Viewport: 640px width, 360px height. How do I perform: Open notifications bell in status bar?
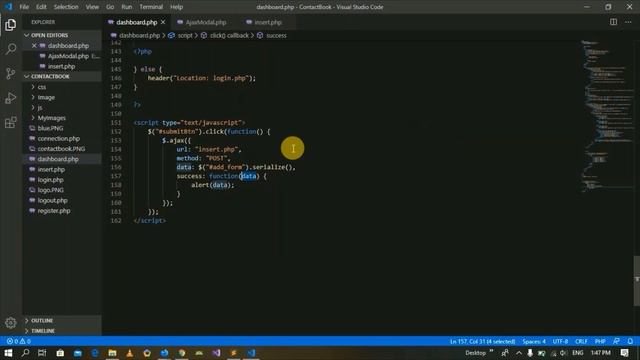630,341
